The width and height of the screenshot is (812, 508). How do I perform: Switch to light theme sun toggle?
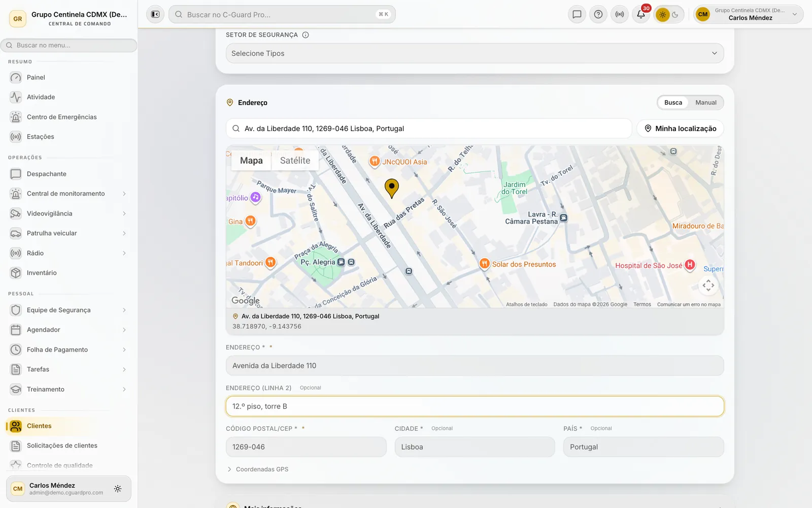[x=662, y=15]
